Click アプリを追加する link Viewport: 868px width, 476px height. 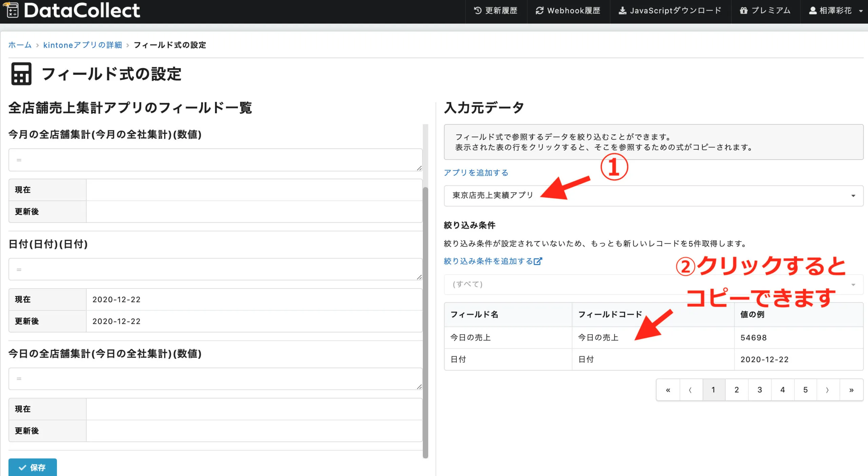(x=476, y=173)
